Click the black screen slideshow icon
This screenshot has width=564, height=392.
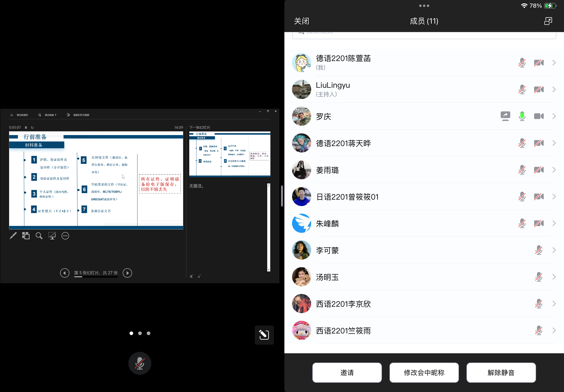point(52,236)
